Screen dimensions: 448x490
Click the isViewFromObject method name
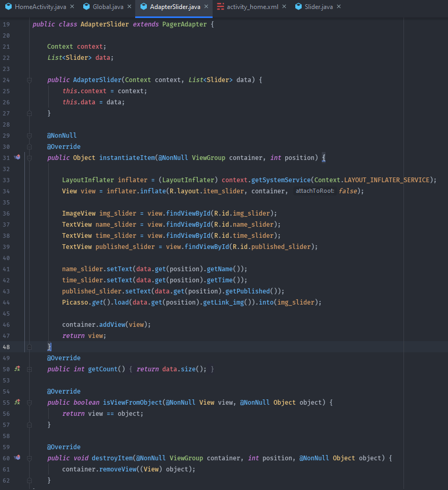pos(133,402)
